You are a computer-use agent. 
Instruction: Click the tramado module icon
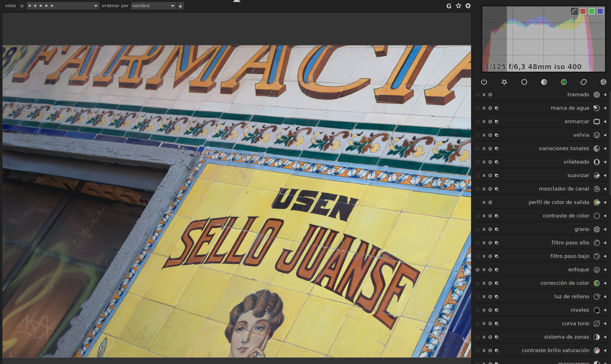click(597, 95)
